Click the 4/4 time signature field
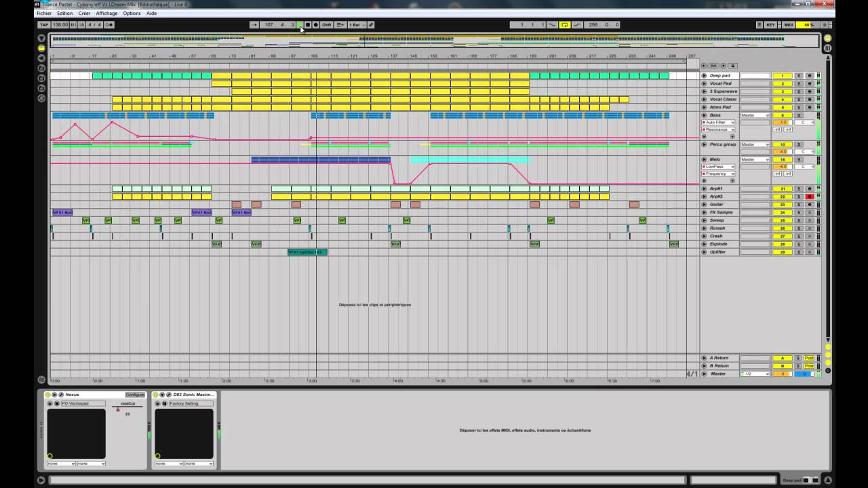Screen dimensions: 868x488 tap(95, 25)
